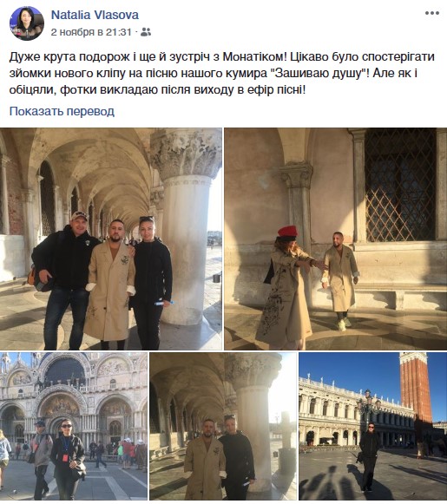The image size is (447, 504).
Task: Open the post options ellipsis menu
Action: [x=432, y=13]
